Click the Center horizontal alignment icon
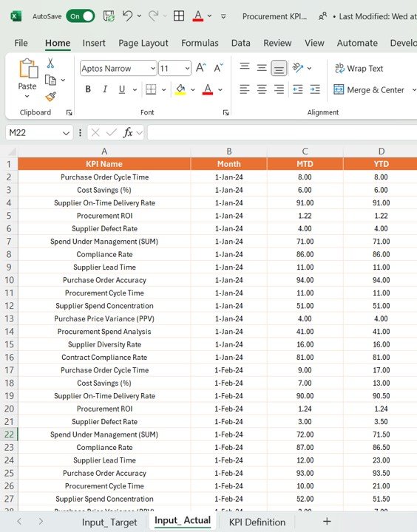417x532 pixels. point(262,89)
